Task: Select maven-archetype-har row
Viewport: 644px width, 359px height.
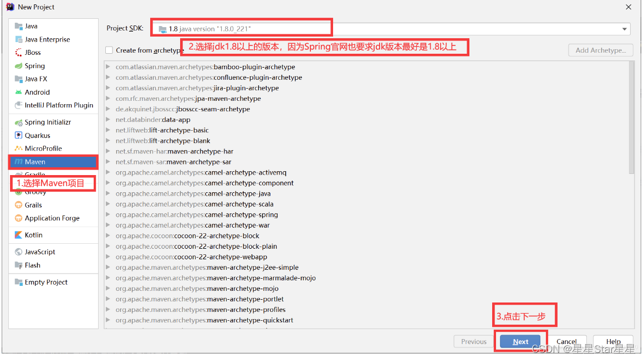Action: coord(366,151)
